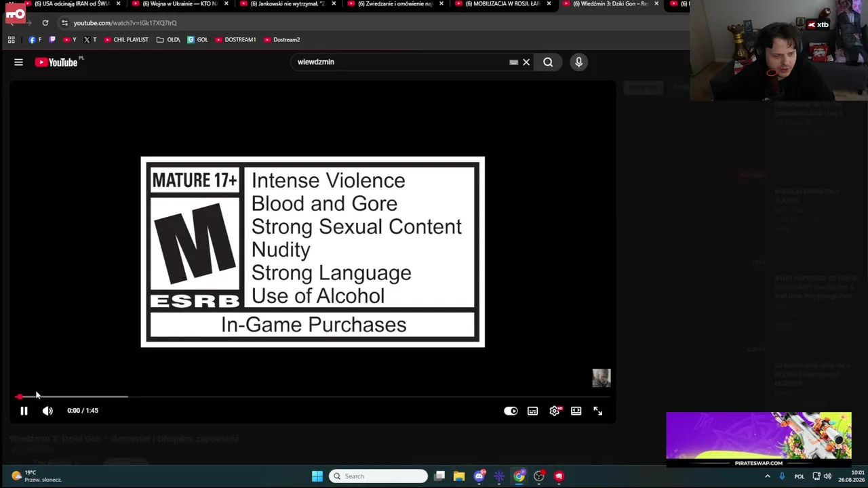
Task: Open Google Chrome from the taskbar
Action: pyautogui.click(x=519, y=476)
